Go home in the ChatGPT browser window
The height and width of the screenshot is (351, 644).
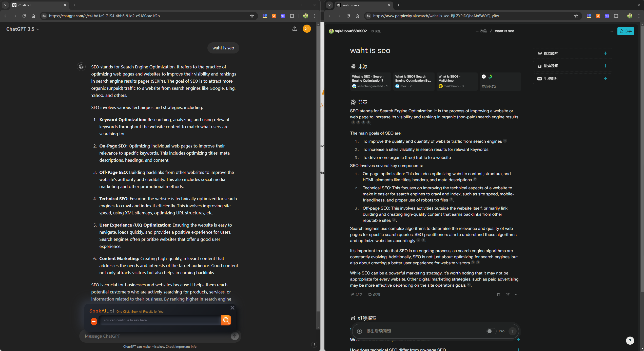(x=33, y=16)
